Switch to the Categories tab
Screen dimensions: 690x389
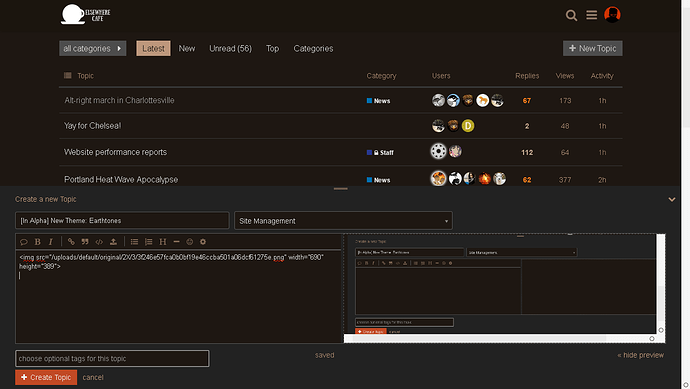tap(313, 48)
